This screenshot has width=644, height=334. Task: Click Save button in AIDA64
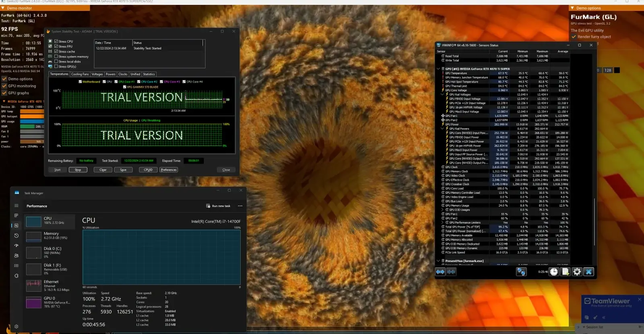[123, 170]
